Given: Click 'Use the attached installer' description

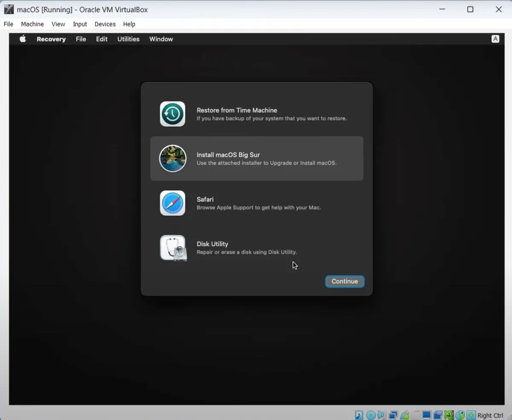Looking at the screenshot, I should pos(267,163).
